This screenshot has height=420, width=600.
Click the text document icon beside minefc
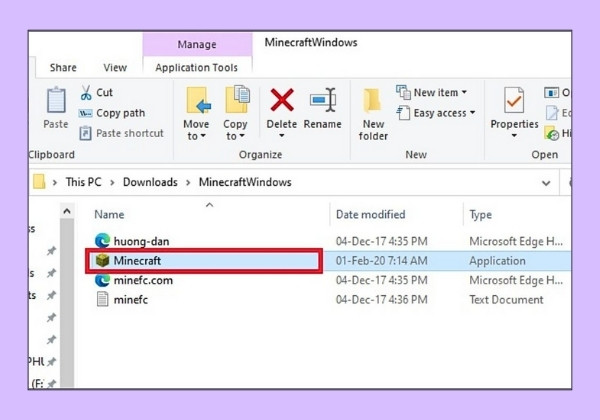pos(103,299)
